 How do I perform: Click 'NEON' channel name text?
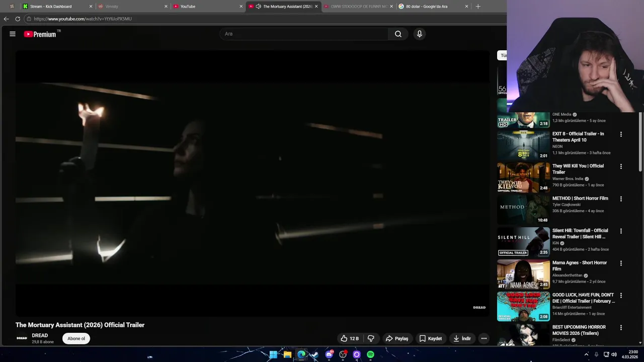click(557, 146)
